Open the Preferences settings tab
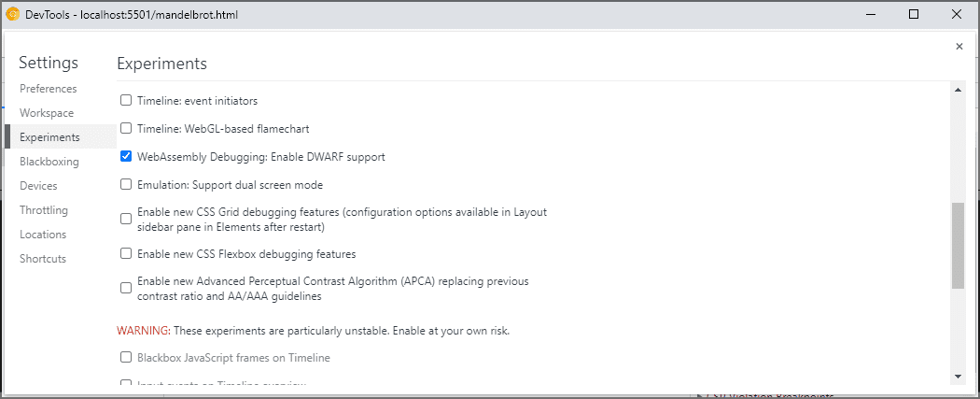The image size is (980, 399). tap(49, 89)
